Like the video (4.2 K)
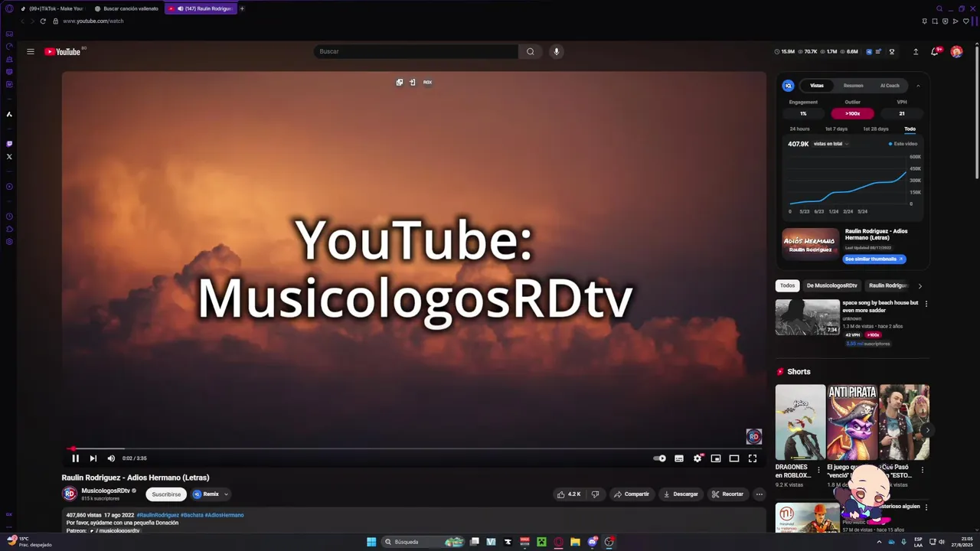 click(569, 494)
